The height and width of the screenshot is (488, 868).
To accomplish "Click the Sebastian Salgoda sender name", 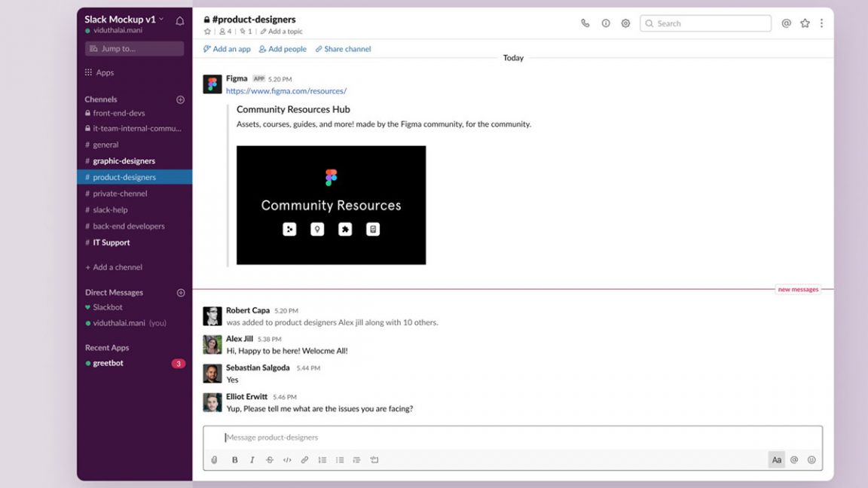I will click(258, 368).
